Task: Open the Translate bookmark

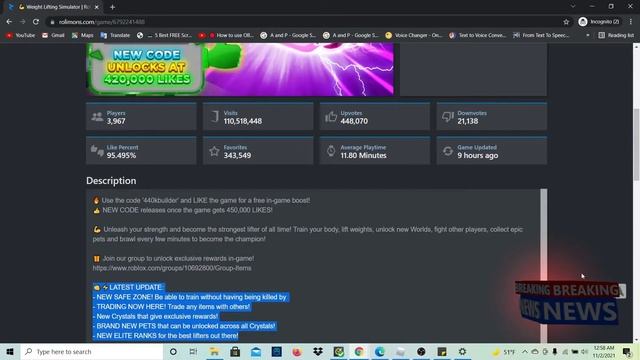Action: tap(115, 36)
